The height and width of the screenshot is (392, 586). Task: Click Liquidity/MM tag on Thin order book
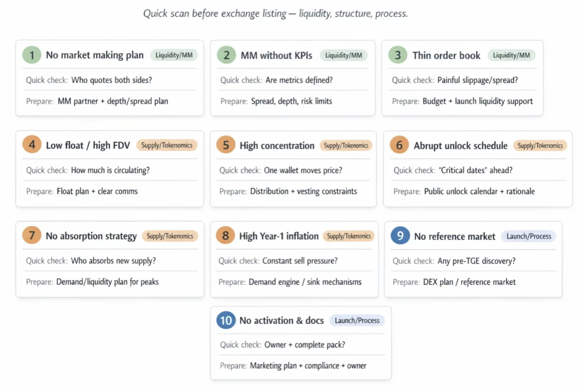pyautogui.click(x=511, y=55)
